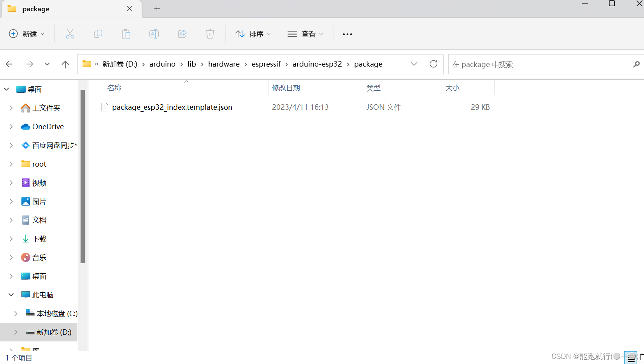Select 本地磁盘 (C:) drive

click(57, 313)
